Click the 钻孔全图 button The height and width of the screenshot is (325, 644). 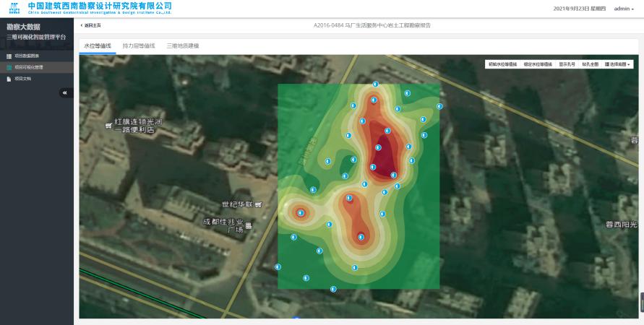(590, 64)
